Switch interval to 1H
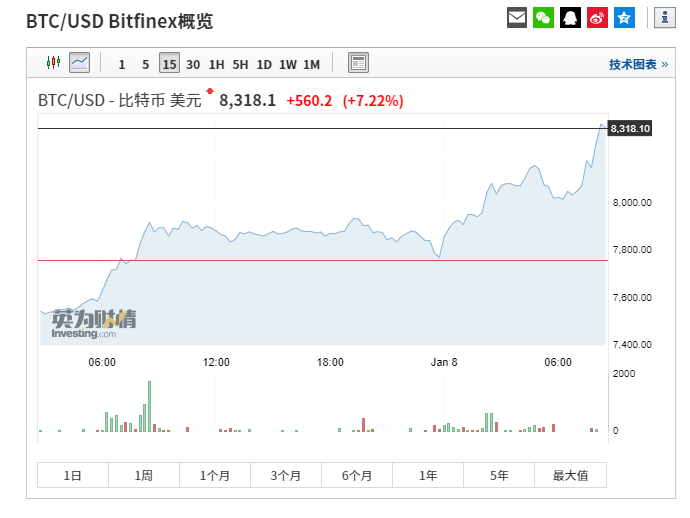The height and width of the screenshot is (518, 690). pos(217,64)
